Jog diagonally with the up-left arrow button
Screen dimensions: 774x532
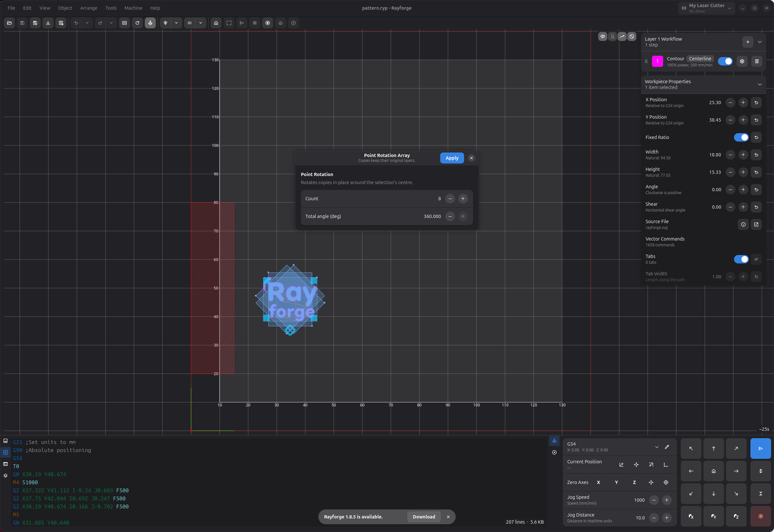click(x=691, y=449)
